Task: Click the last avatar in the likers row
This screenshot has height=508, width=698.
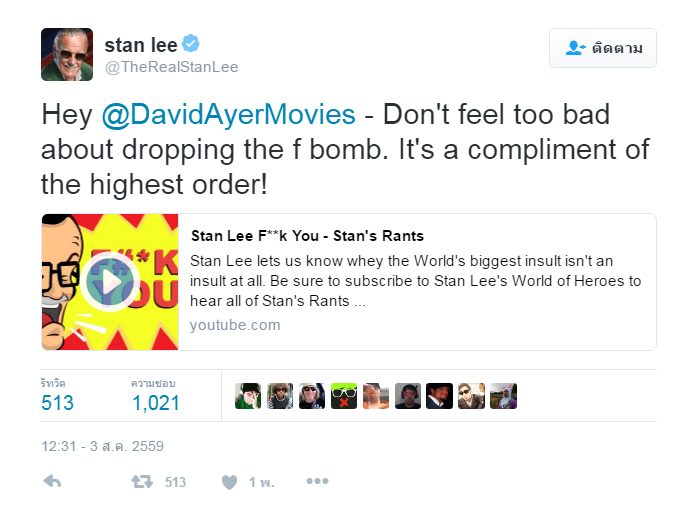Action: (x=503, y=396)
